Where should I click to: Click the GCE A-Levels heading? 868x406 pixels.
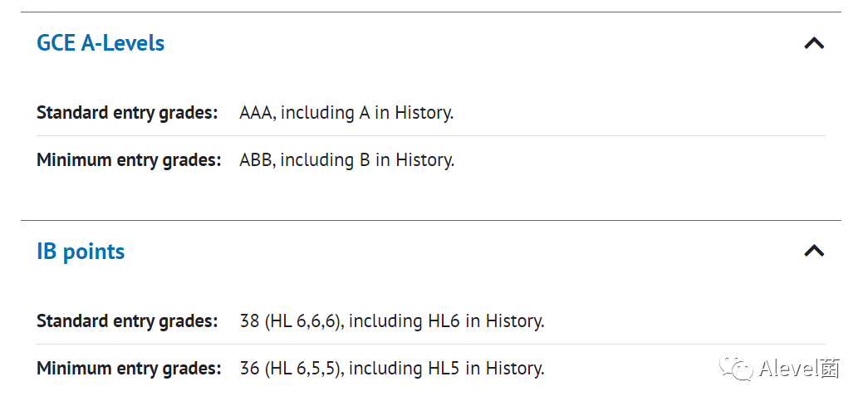tap(101, 43)
